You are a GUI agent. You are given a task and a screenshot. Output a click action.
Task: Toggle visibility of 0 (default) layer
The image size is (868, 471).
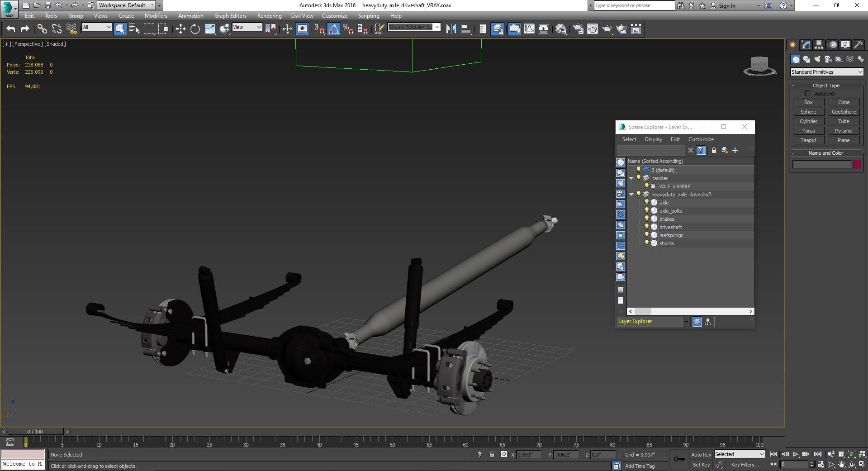(x=639, y=170)
